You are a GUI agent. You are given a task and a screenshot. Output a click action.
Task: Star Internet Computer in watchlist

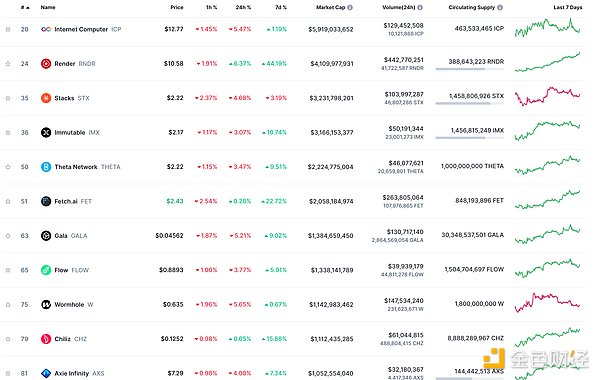tap(8, 29)
